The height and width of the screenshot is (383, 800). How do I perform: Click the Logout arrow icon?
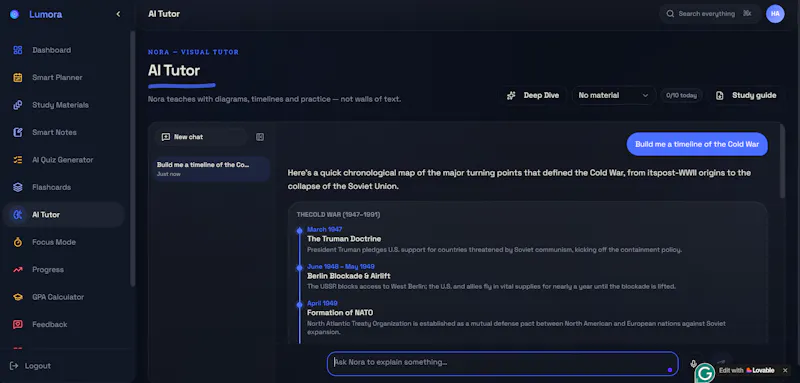click(x=14, y=366)
